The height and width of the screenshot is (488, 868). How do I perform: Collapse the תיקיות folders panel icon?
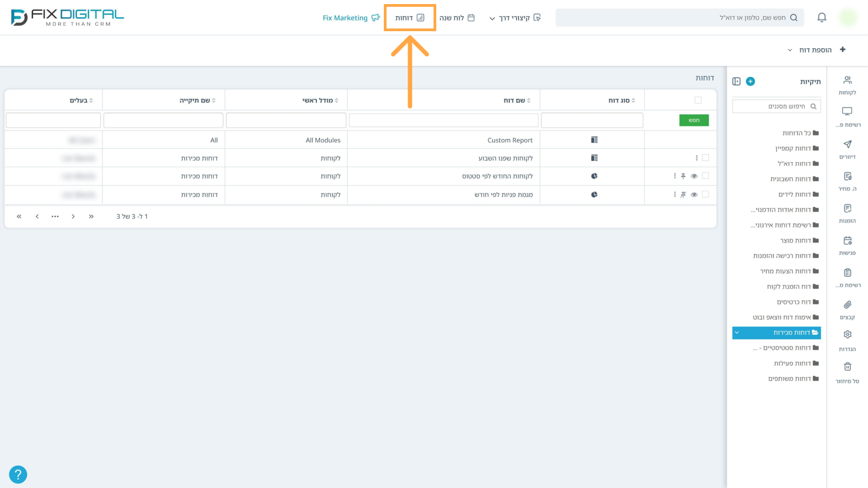click(x=736, y=81)
